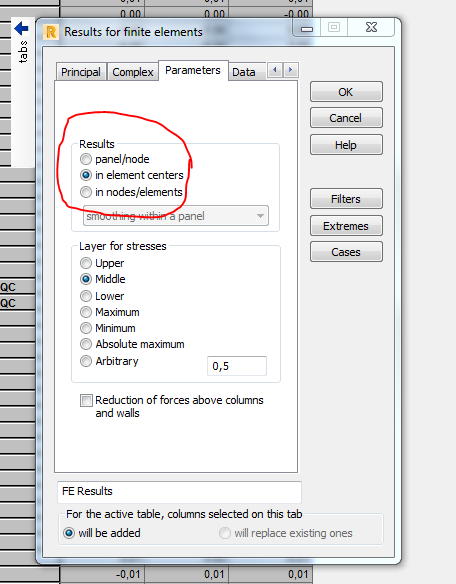Click the Cancel button
The height and width of the screenshot is (584, 456).
point(346,118)
